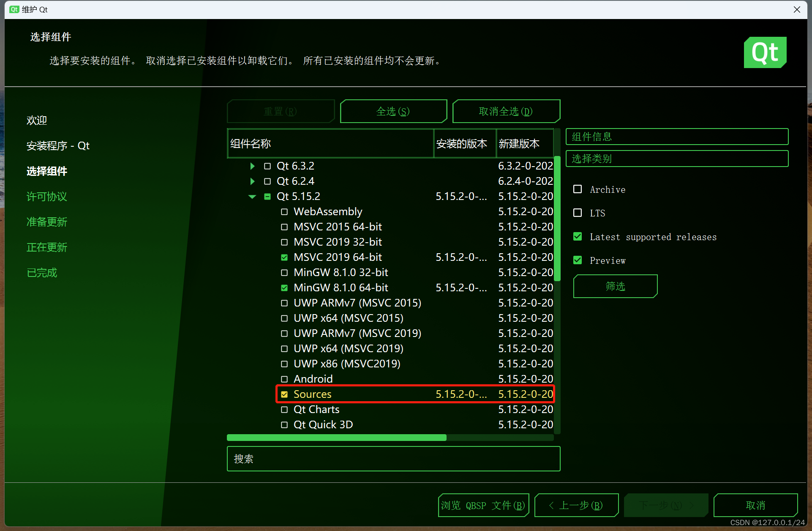This screenshot has height=531, width=812.
Task: Disable the Preview category filter
Action: click(578, 260)
